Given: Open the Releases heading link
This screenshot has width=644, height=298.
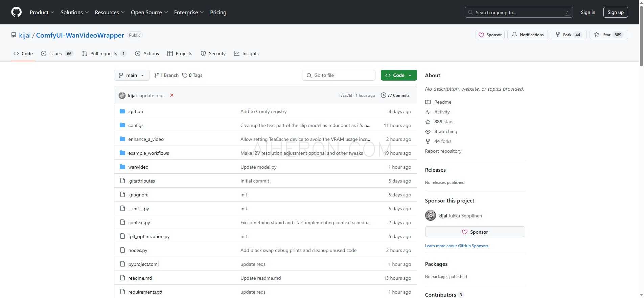Looking at the screenshot, I should point(435,170).
